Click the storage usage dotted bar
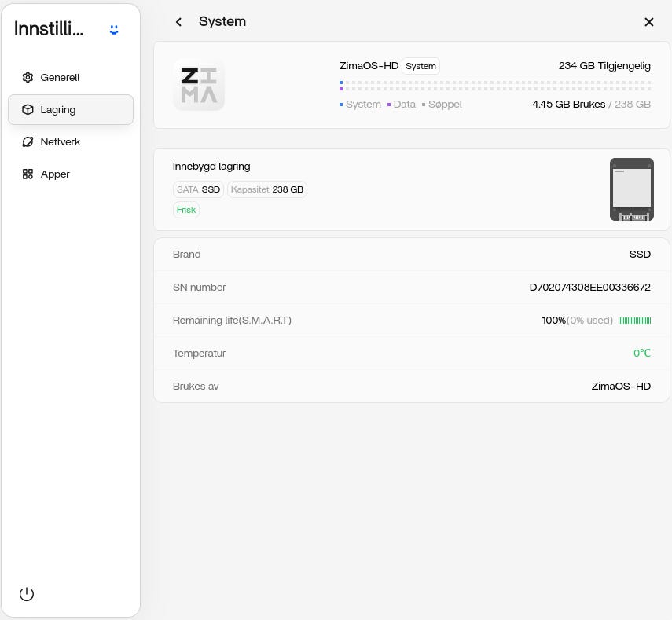The image size is (672, 620). click(495, 86)
